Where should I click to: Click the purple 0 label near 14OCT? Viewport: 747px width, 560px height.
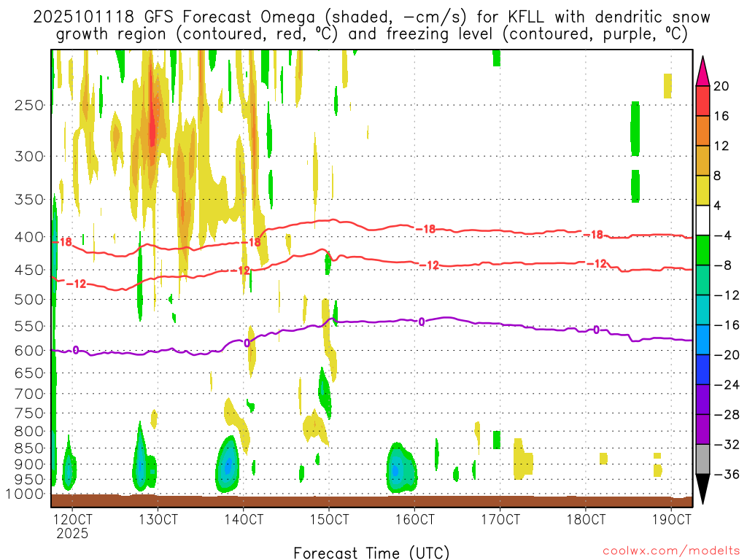247,343
